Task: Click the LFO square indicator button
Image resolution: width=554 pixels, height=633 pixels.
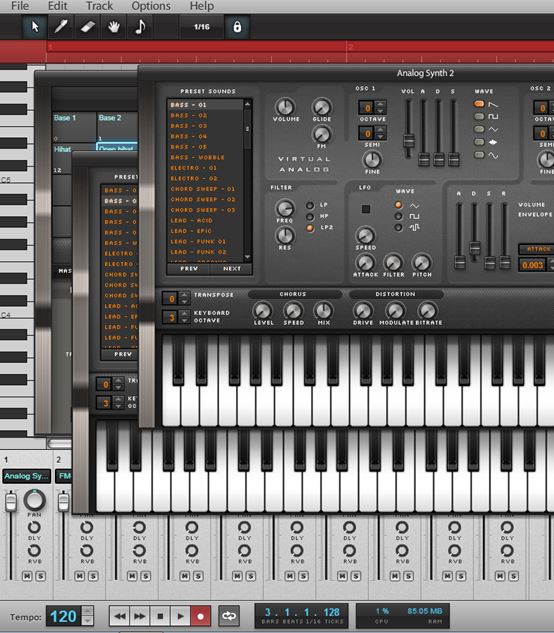Action: pyautogui.click(x=366, y=209)
